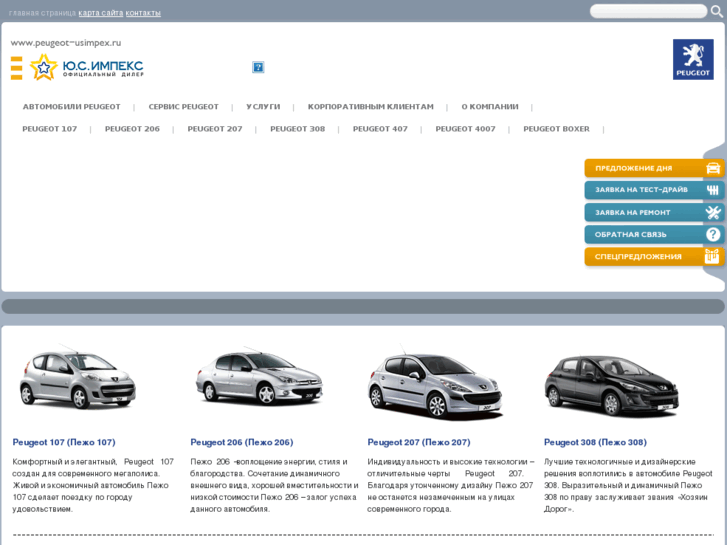Image resolution: width=727 pixels, height=545 pixels.
Task: Click the black Peugeot 308 car image
Action: [612, 385]
